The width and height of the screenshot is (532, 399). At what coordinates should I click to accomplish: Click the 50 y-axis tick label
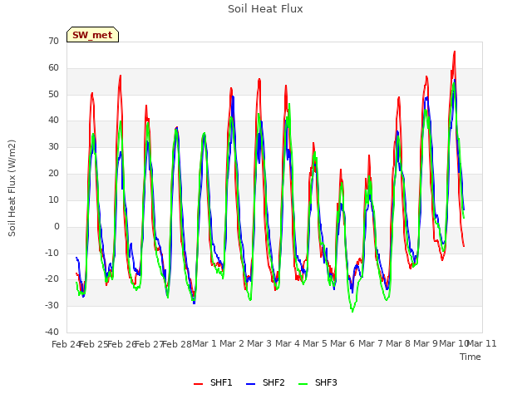(x=53, y=94)
